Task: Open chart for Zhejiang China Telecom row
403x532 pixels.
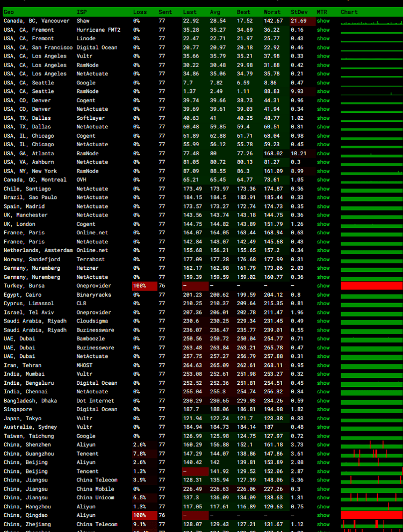Action: (x=371, y=524)
